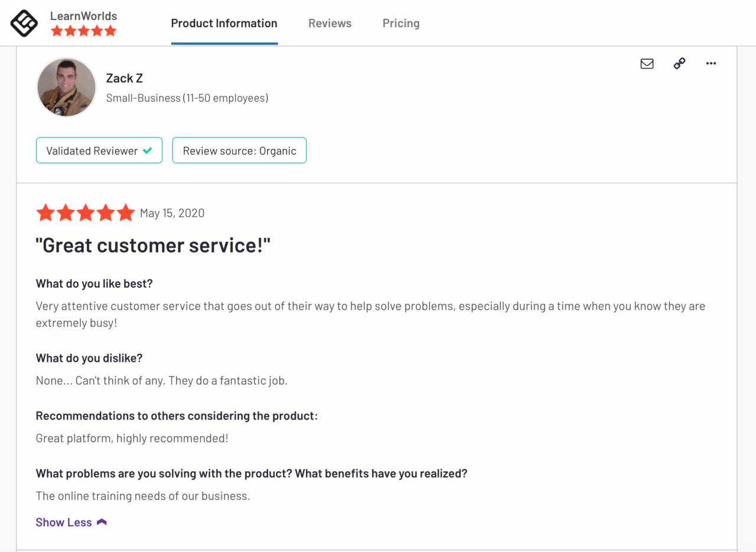Select the Product Information tab
The width and height of the screenshot is (756, 552).
click(x=224, y=23)
